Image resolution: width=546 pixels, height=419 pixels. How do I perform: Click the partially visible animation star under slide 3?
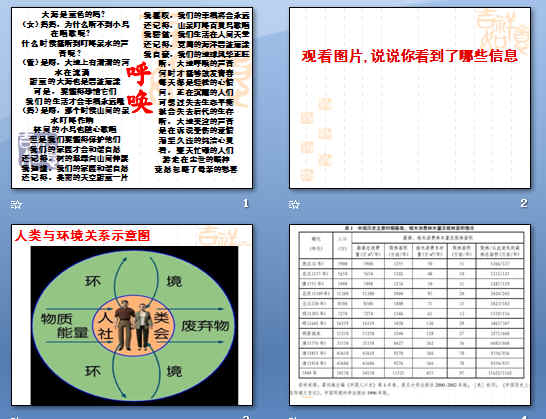pos(15,417)
